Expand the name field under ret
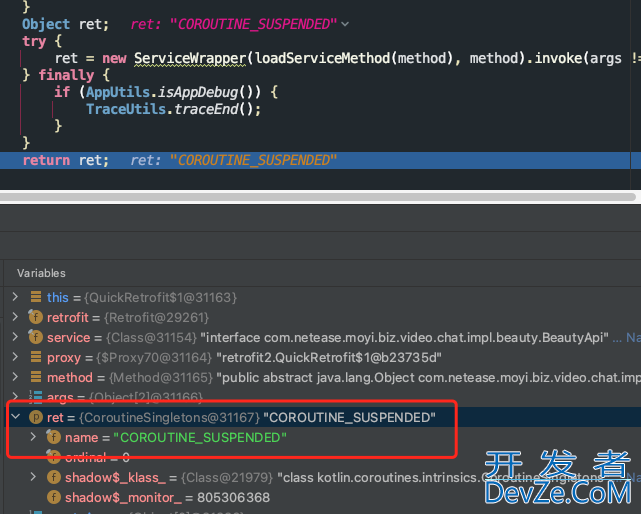The height and width of the screenshot is (514, 641). 34,437
